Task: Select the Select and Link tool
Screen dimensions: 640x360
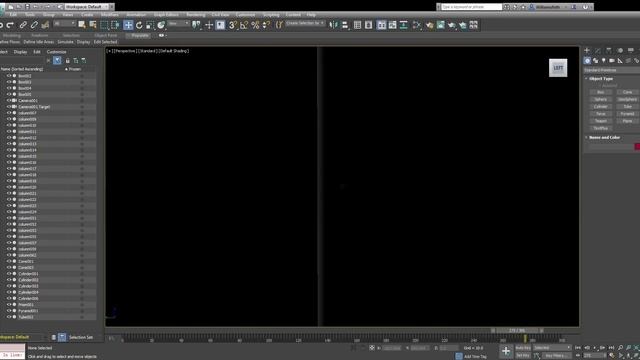Action: pos(23,25)
